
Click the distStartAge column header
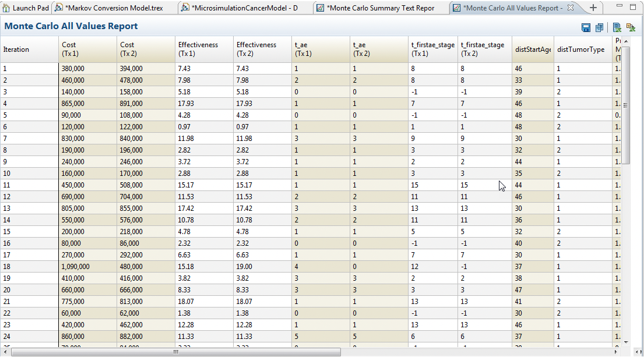532,49
